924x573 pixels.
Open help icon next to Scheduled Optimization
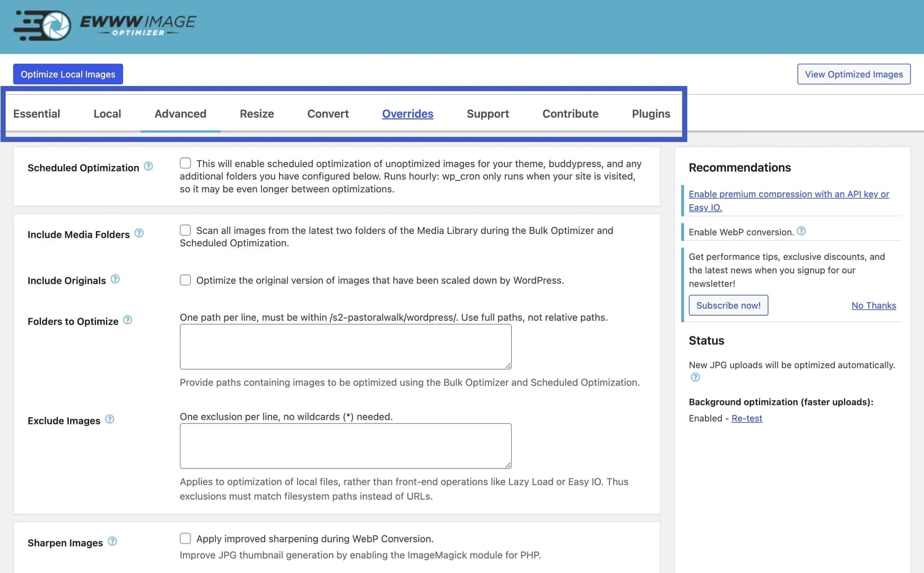click(149, 167)
